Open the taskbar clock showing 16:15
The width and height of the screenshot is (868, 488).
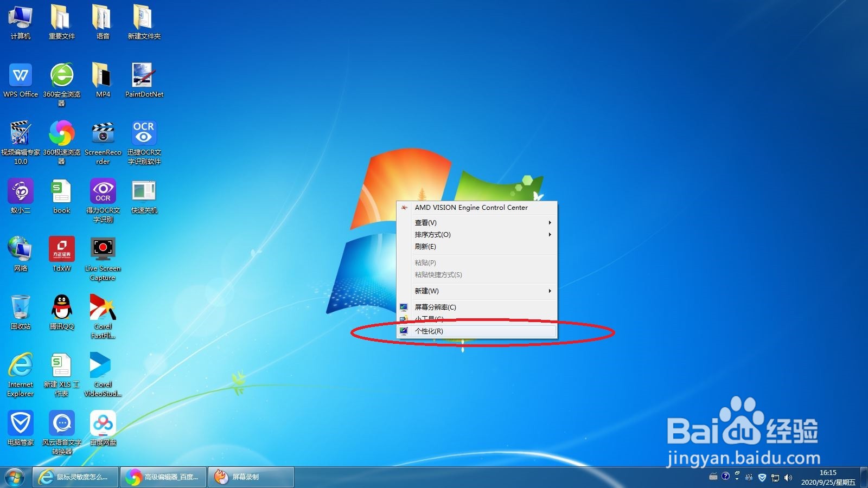[x=828, y=477]
